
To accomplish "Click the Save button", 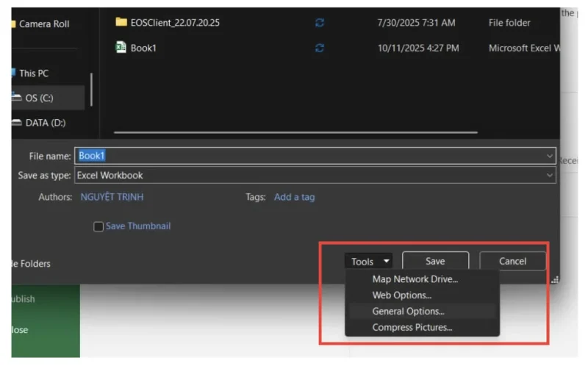I will point(435,262).
